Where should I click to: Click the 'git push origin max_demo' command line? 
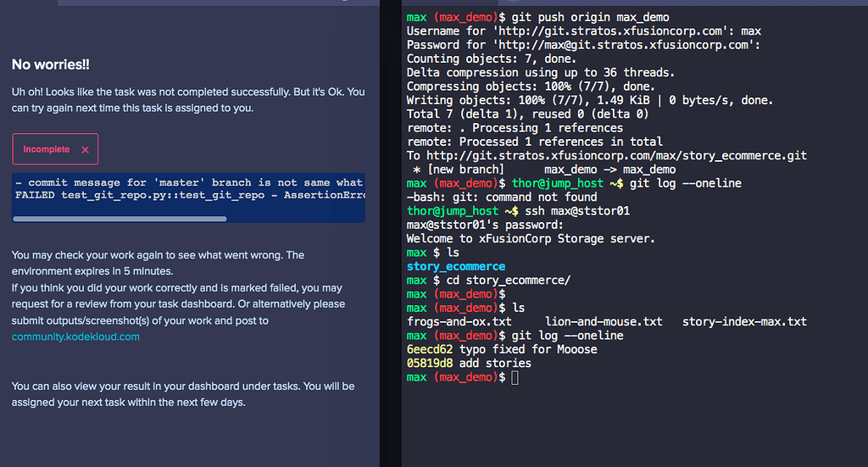(x=590, y=18)
